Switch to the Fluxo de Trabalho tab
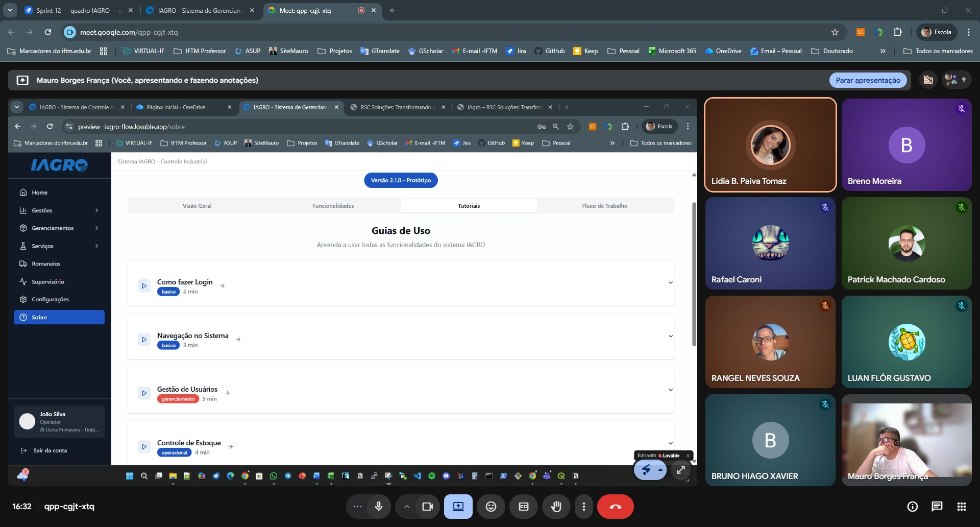The height and width of the screenshot is (527, 980). point(604,206)
